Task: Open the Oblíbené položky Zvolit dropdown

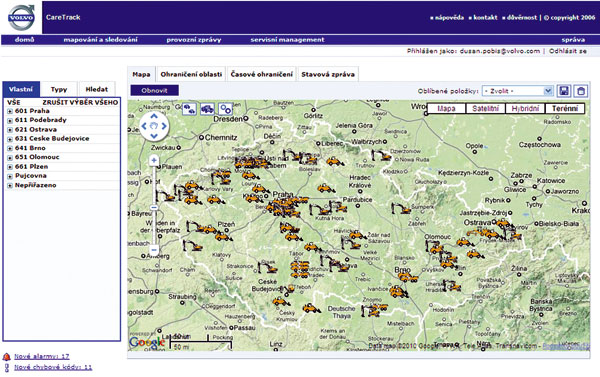Action: point(517,91)
